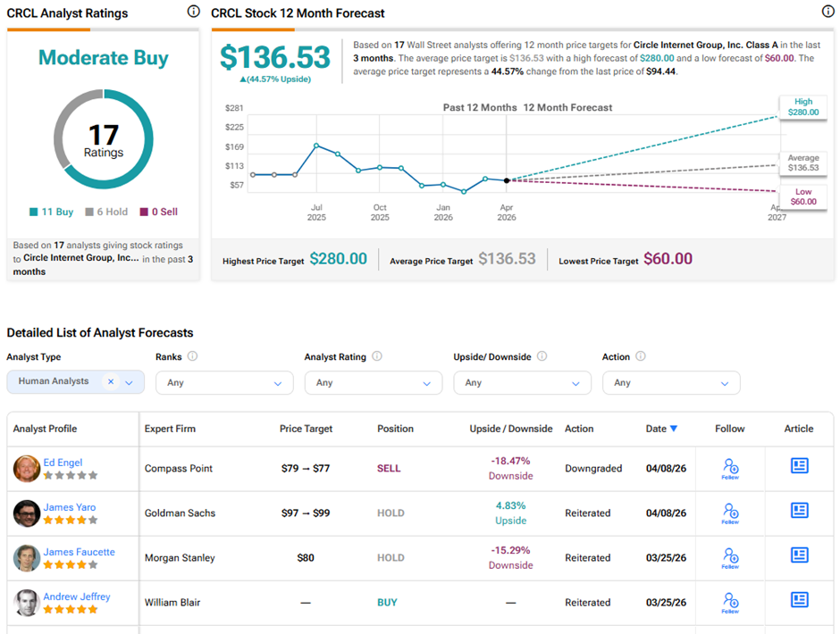The width and height of the screenshot is (840, 634).
Task: Open info tooltip for CRCL Analyst Ratings
Action: tap(194, 12)
